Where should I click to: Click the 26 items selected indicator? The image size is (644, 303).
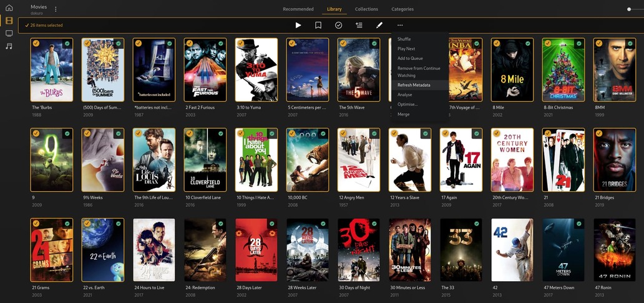[44, 26]
